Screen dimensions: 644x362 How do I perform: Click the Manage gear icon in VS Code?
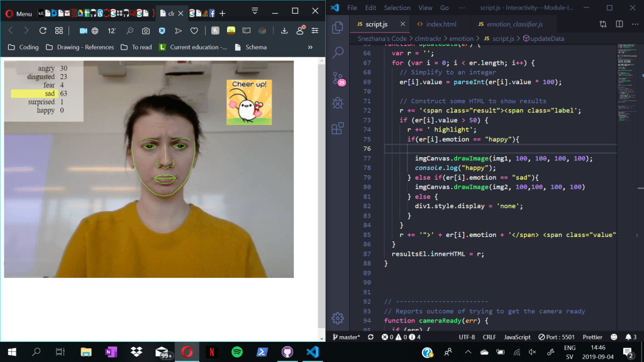tap(338, 318)
